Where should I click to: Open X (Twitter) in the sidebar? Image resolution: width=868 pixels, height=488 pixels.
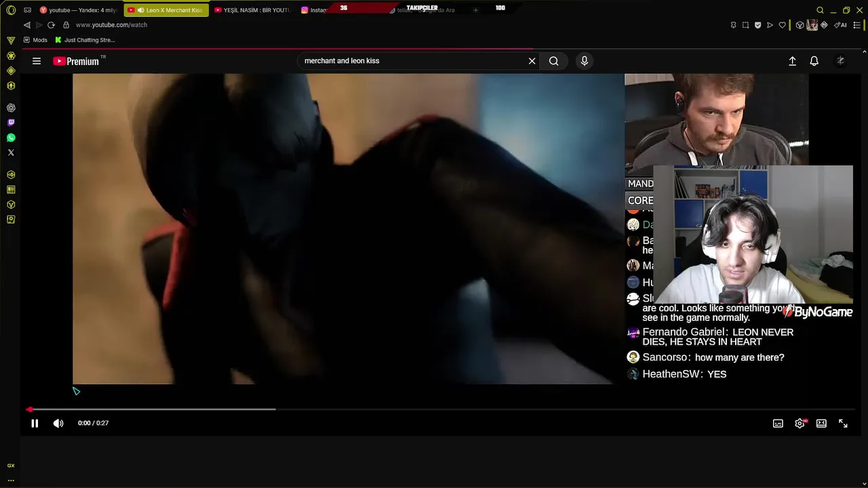click(11, 152)
